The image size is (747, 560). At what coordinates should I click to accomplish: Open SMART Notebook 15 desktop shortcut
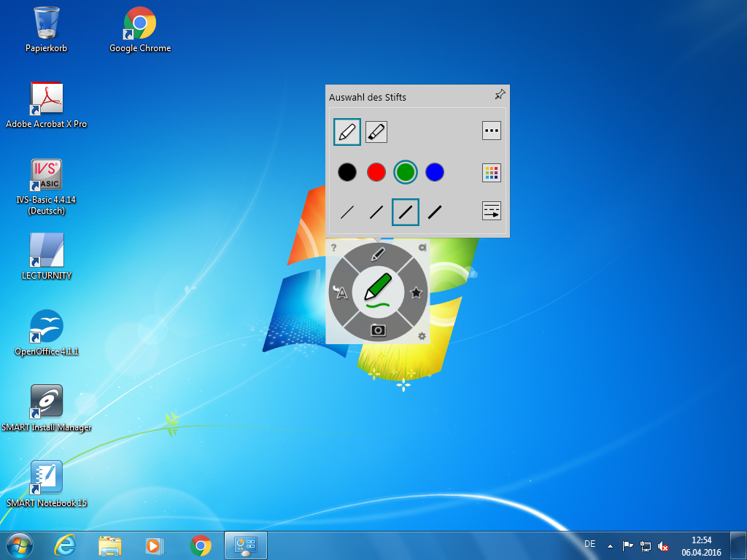(47, 477)
